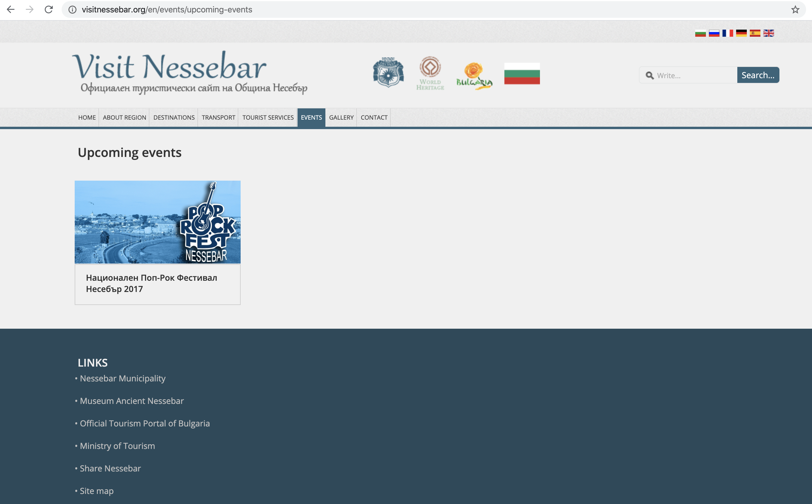The width and height of the screenshot is (812, 504).
Task: Open the TRANSPORT menu item
Action: click(218, 118)
